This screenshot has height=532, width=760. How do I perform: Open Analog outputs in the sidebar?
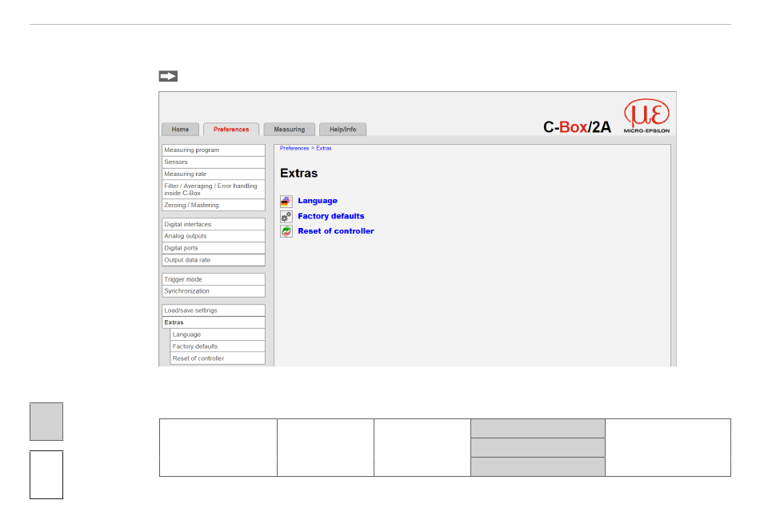tap(214, 236)
